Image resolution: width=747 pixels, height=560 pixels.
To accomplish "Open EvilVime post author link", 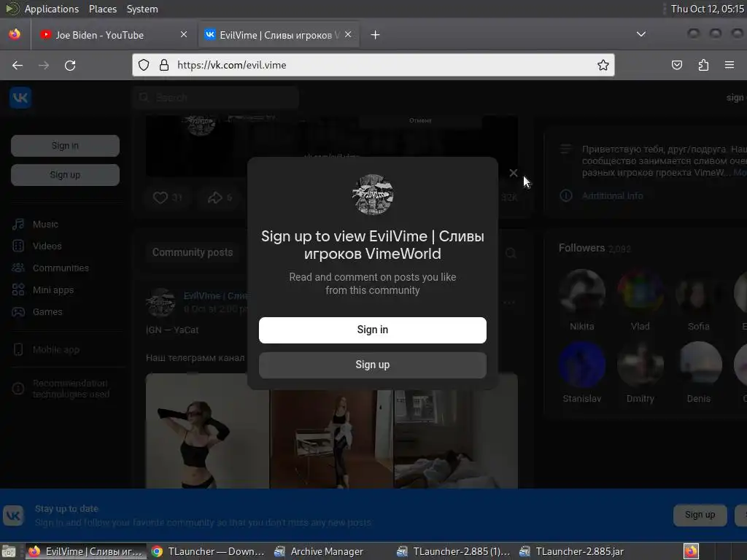I will (x=216, y=296).
